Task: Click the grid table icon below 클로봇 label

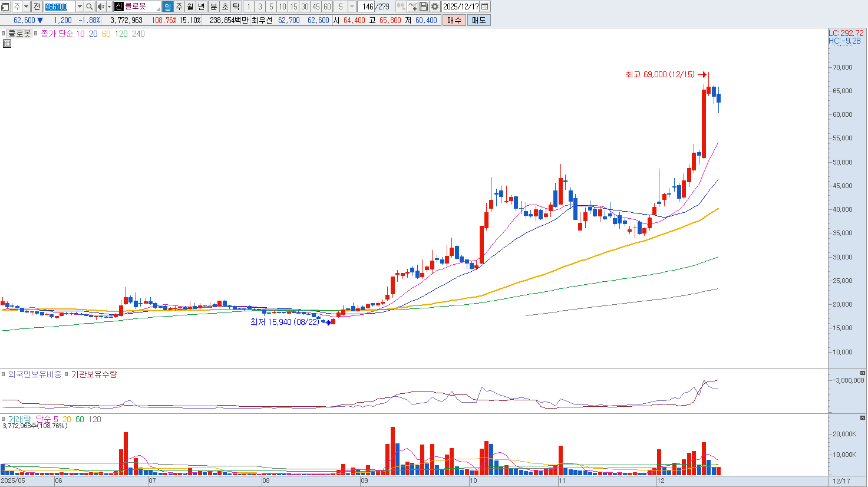Action: click(x=7, y=44)
